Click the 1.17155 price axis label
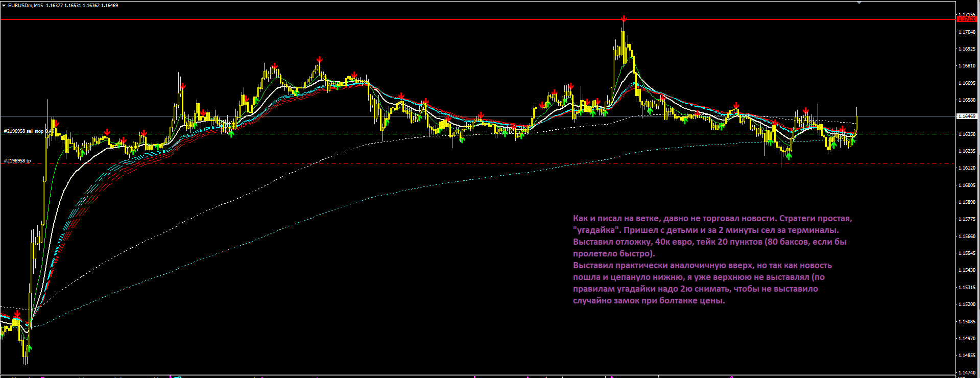This screenshot has height=378, width=980. point(967,15)
